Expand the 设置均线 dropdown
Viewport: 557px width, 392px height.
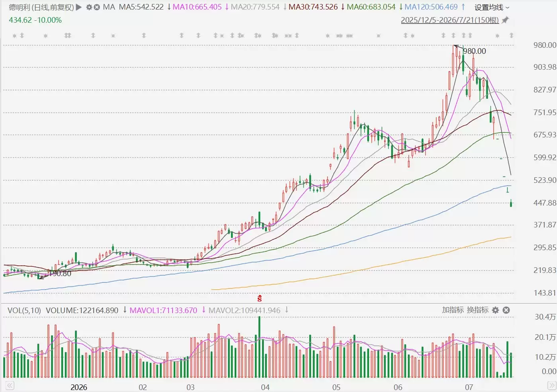click(x=492, y=8)
